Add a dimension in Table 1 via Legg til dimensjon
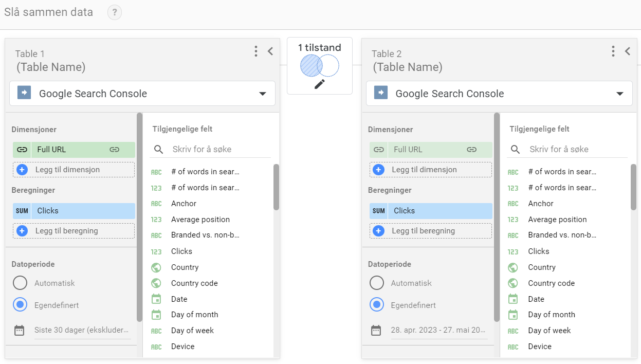The height and width of the screenshot is (364, 641). pos(74,170)
